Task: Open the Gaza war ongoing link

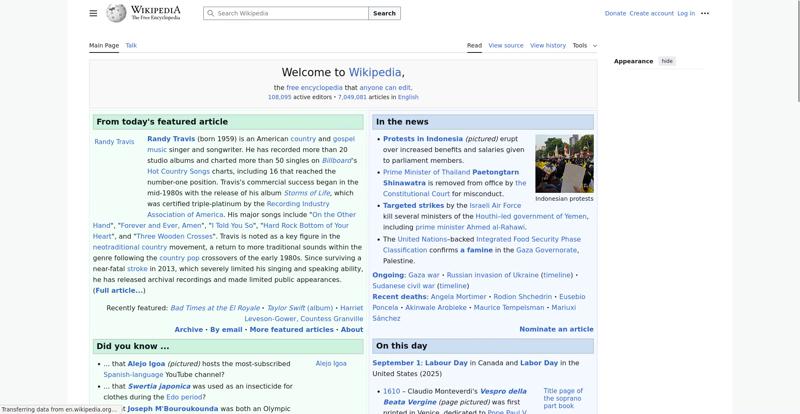Action: (423, 275)
